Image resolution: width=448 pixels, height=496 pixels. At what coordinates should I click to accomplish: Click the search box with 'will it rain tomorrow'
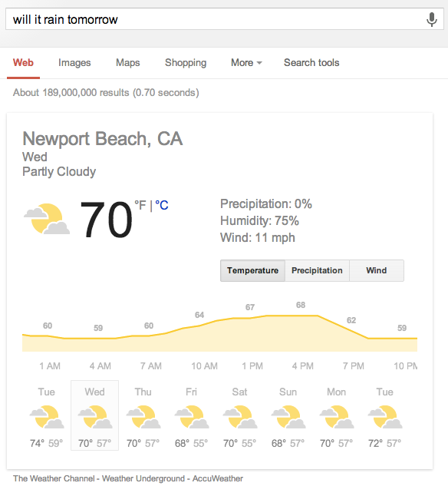pyautogui.click(x=225, y=19)
